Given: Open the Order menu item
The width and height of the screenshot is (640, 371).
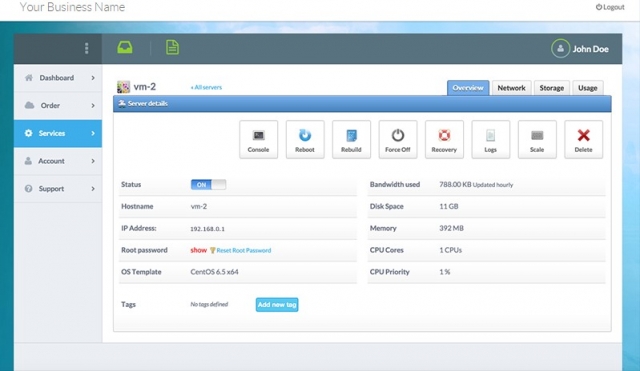Looking at the screenshot, I should (58, 105).
